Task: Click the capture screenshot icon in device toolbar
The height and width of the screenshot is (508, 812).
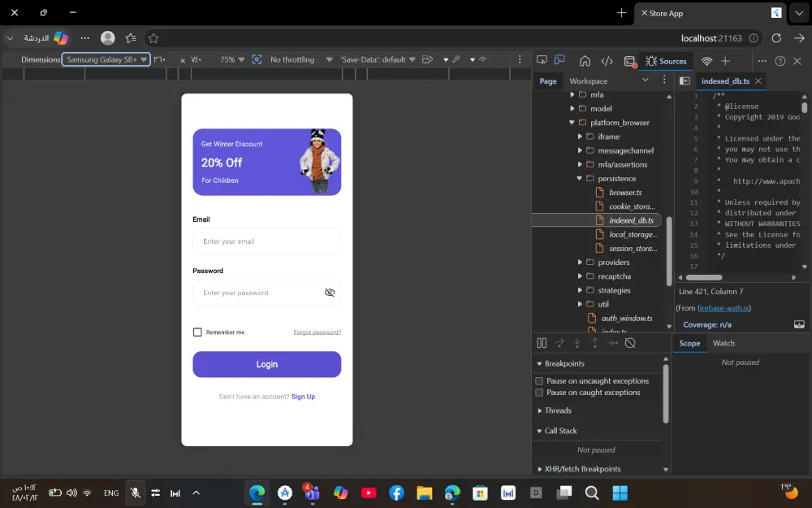Action: pos(257,59)
